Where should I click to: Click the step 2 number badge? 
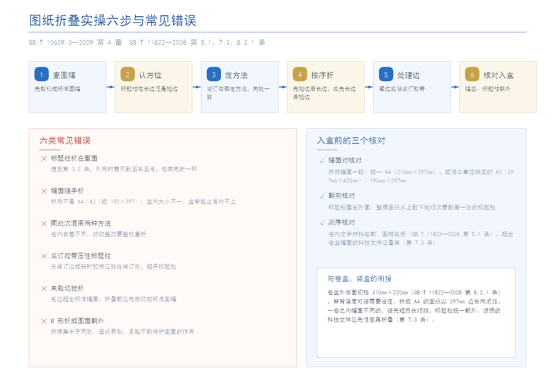[127, 74]
